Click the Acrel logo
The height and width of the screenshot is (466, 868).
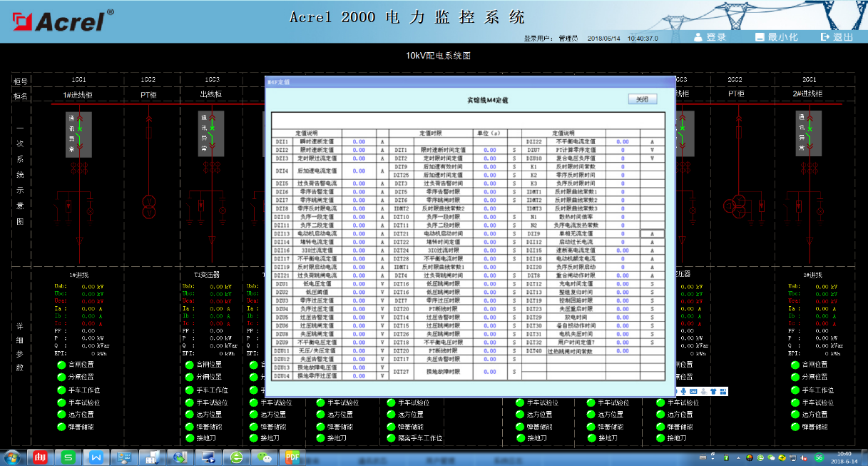(61, 21)
